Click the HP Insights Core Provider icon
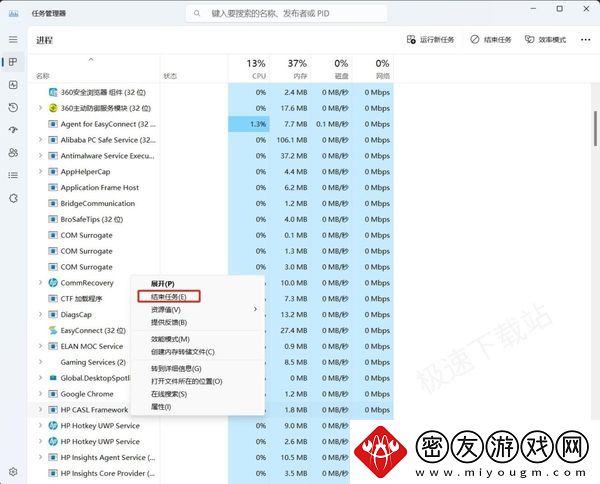 [x=53, y=473]
